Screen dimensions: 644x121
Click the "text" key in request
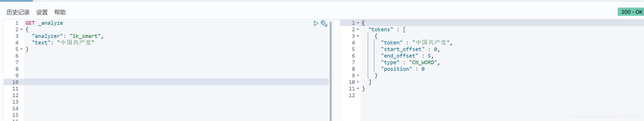pyautogui.click(x=41, y=43)
